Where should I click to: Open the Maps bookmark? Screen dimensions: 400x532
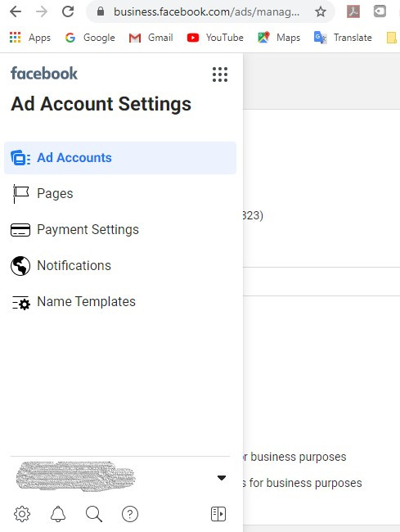(279, 38)
